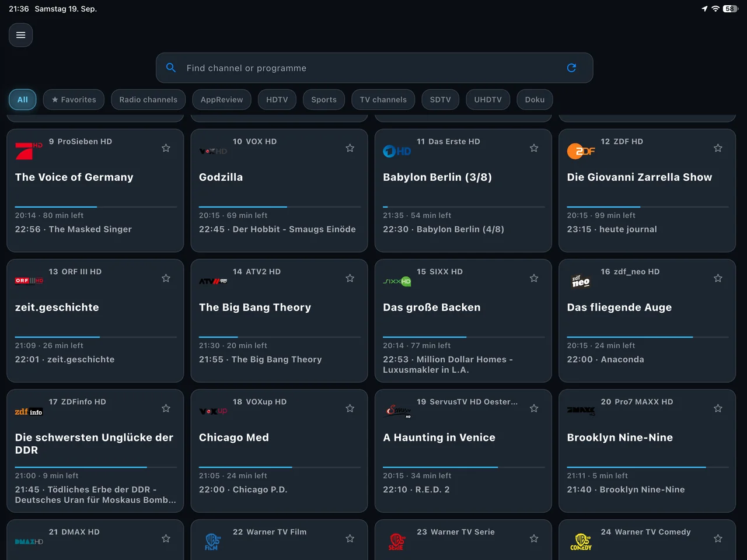Click the VOX HD channel logo

tap(213, 151)
